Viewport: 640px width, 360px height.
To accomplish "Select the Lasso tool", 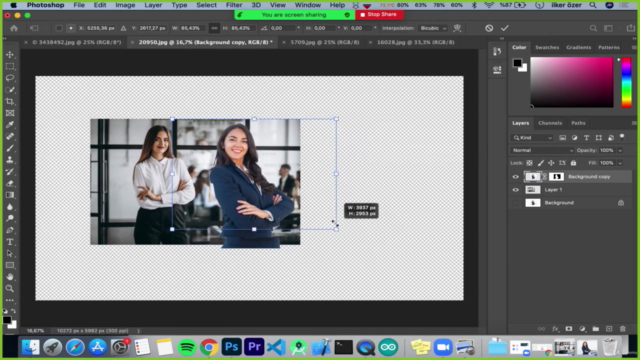I will 10,78.
